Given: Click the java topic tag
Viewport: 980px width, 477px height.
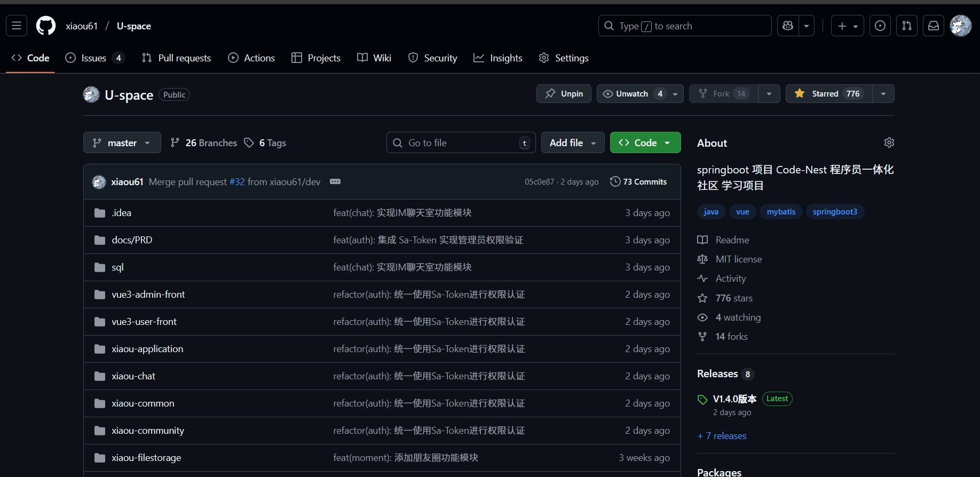Looking at the screenshot, I should pos(711,212).
